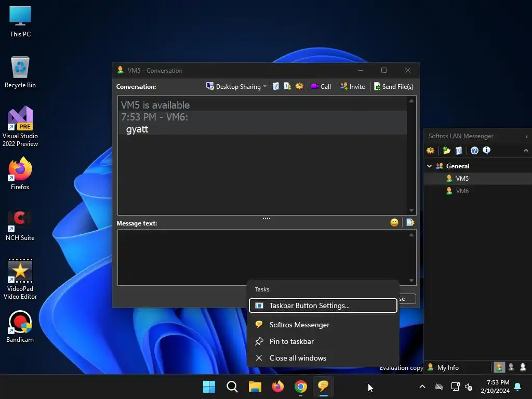532x399 pixels.
Task: Click the muted volume tray icon
Action: [469, 387]
